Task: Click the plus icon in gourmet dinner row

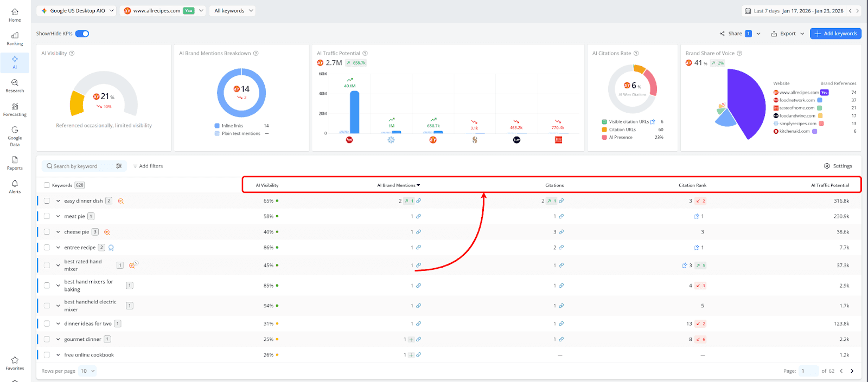Action: tap(411, 340)
